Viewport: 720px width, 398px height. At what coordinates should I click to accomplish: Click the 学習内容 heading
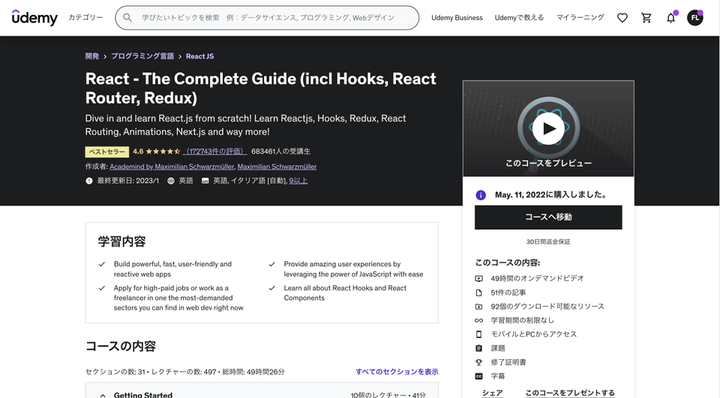(122, 241)
